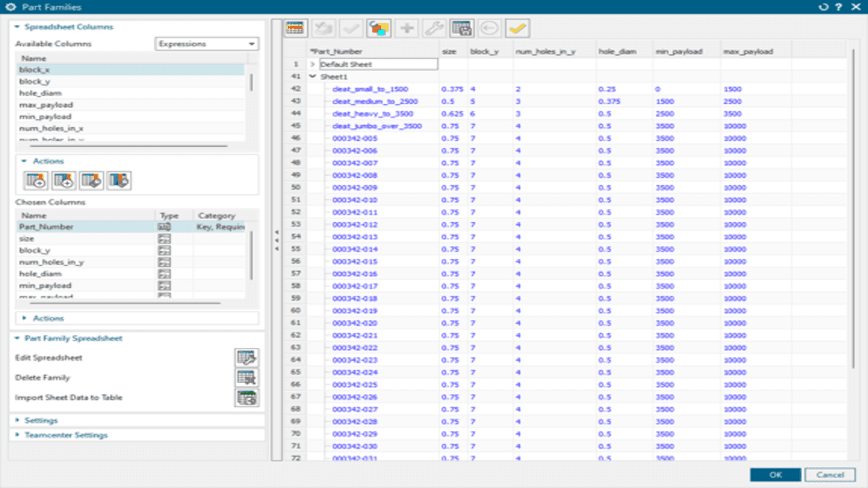Click the greyed back-arrow circle toolbar icon

489,28
